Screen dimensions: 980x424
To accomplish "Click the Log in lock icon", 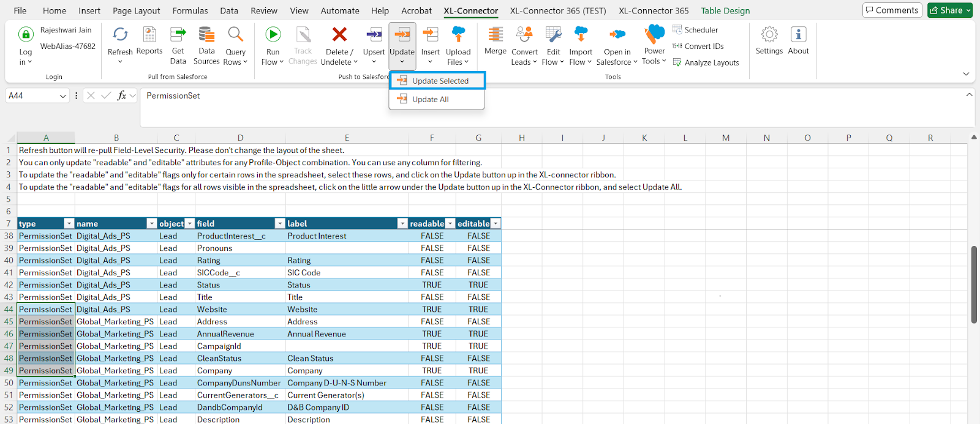I will [x=25, y=34].
